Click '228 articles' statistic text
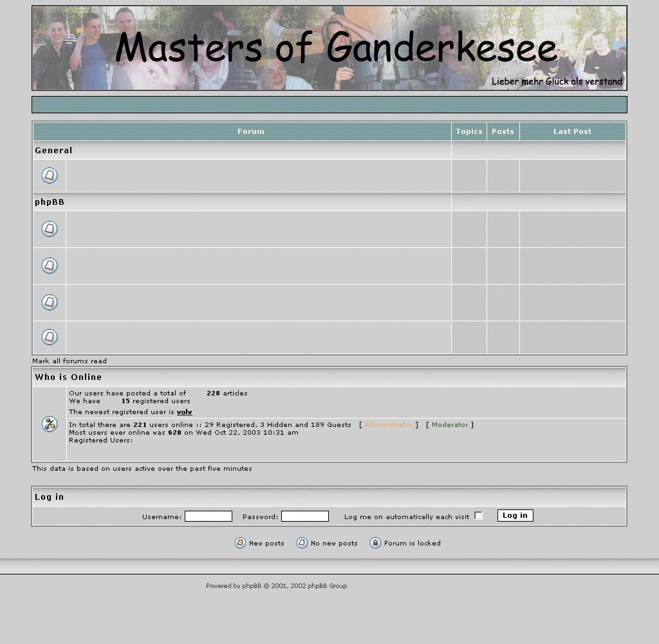 click(227, 393)
